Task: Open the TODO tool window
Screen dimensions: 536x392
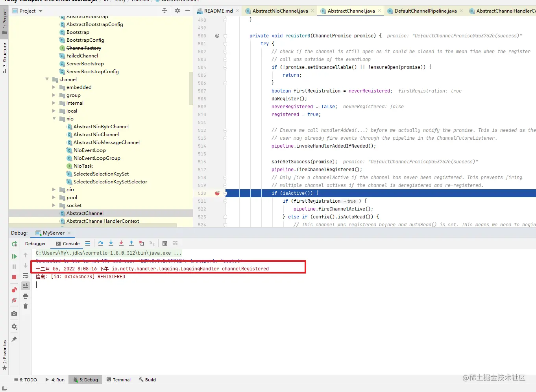Action: coord(25,380)
